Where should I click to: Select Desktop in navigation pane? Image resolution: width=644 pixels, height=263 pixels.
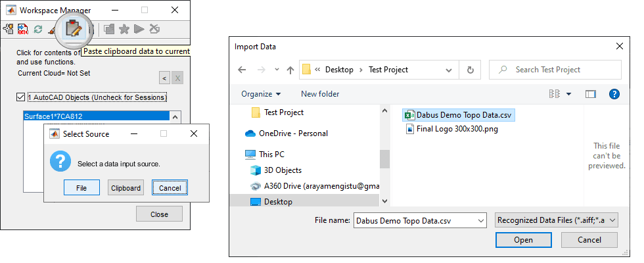point(304,202)
